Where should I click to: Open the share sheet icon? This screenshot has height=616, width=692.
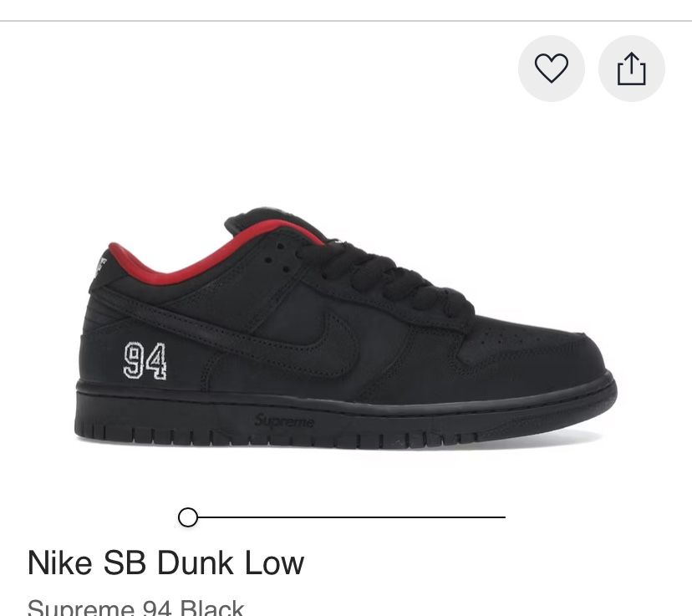[x=631, y=69]
